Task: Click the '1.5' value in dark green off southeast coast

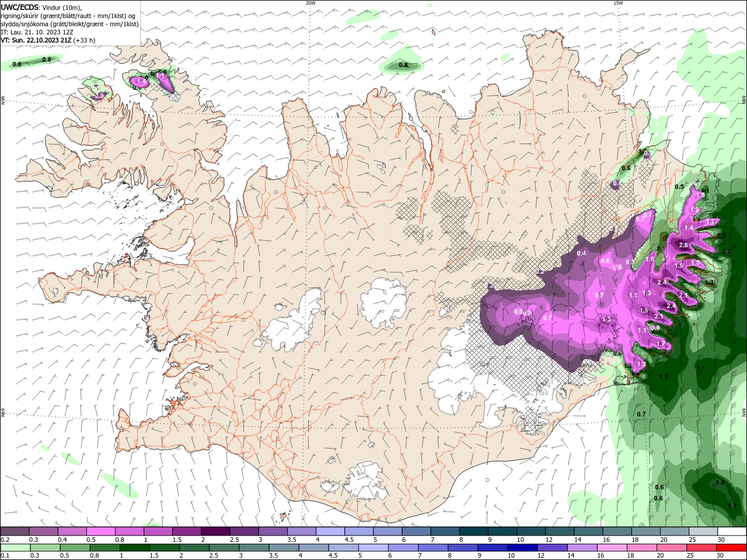Action: [x=664, y=377]
